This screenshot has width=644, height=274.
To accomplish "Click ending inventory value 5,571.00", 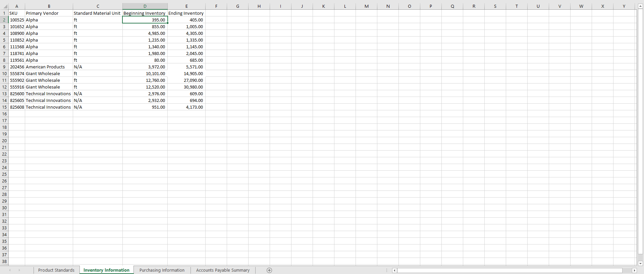I will pyautogui.click(x=186, y=67).
